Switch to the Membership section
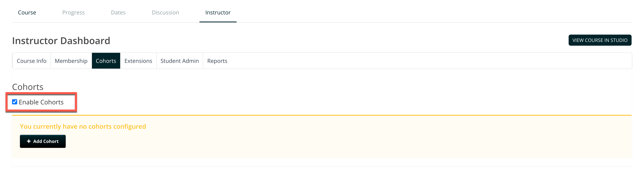 pyautogui.click(x=71, y=61)
